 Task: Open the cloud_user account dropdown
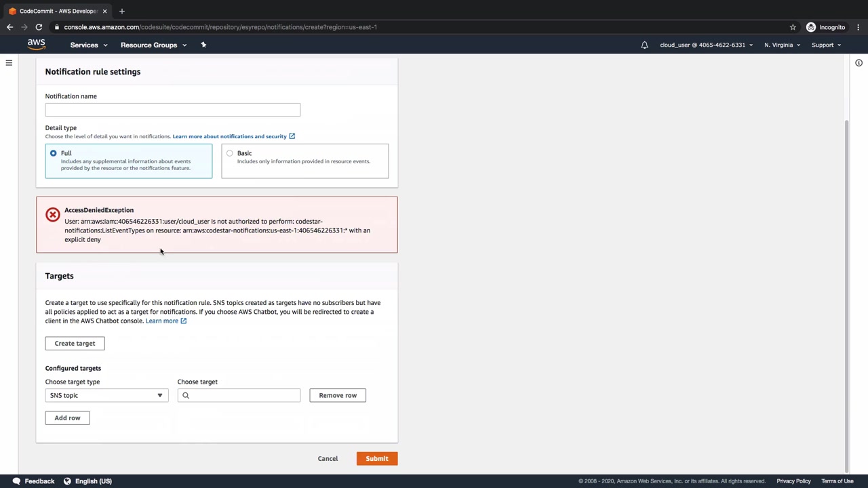[706, 45]
